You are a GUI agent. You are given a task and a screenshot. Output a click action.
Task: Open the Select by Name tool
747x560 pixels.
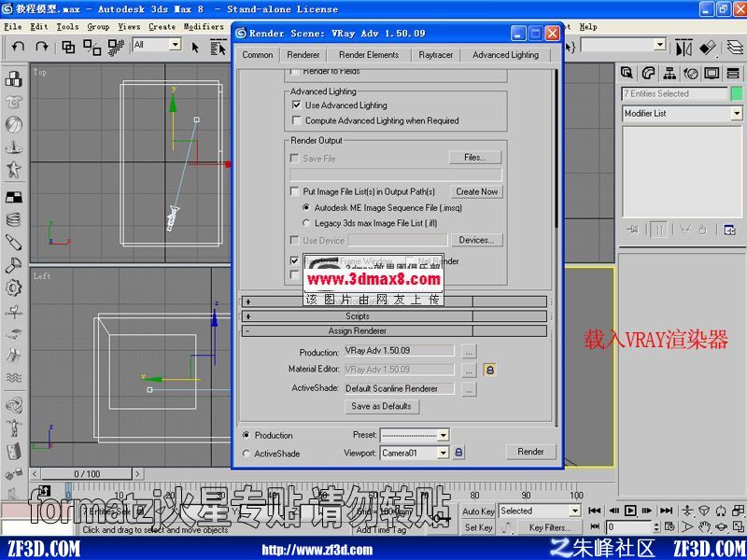[x=218, y=47]
